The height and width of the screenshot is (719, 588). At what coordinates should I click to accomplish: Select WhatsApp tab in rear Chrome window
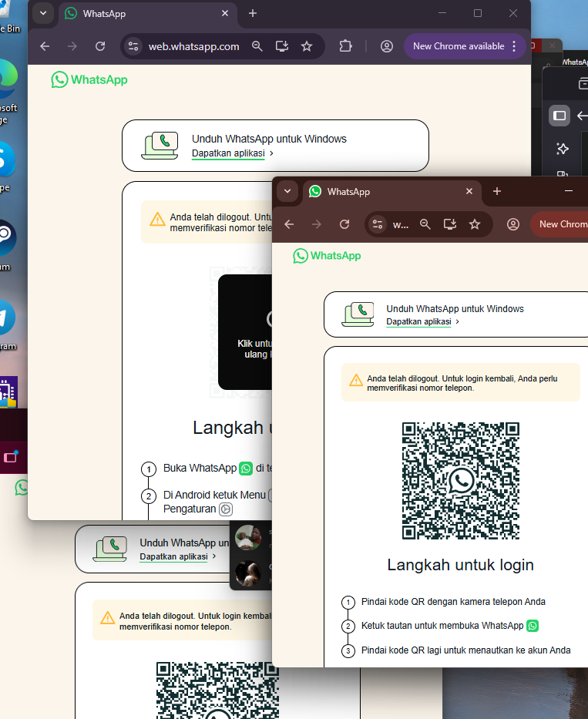146,14
